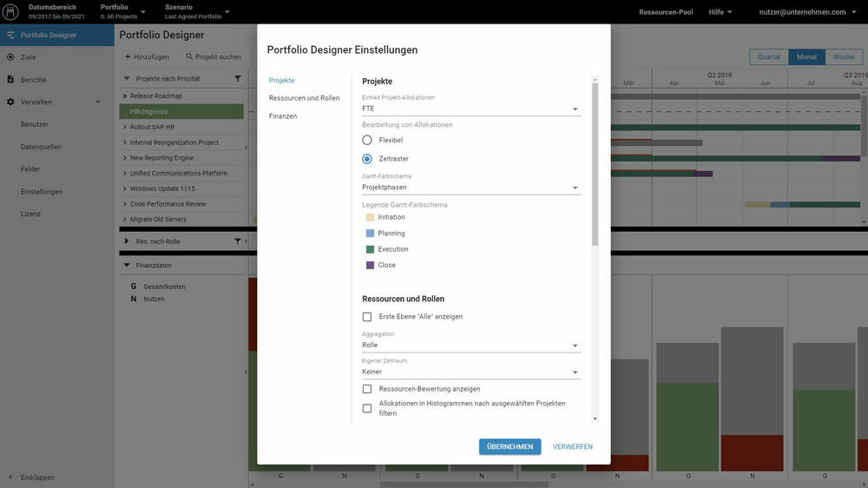The image size is (868, 488).
Task: Enable the Erste Ebene "Alle" anzeigen checkbox
Action: [x=367, y=317]
